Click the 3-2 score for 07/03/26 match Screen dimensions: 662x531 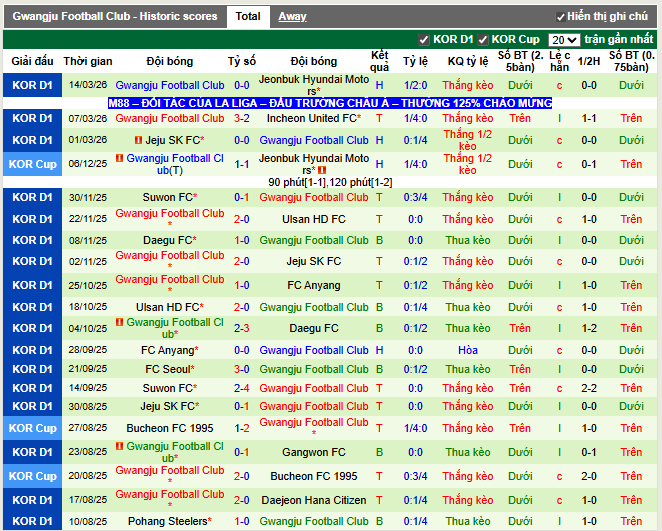[242, 118]
